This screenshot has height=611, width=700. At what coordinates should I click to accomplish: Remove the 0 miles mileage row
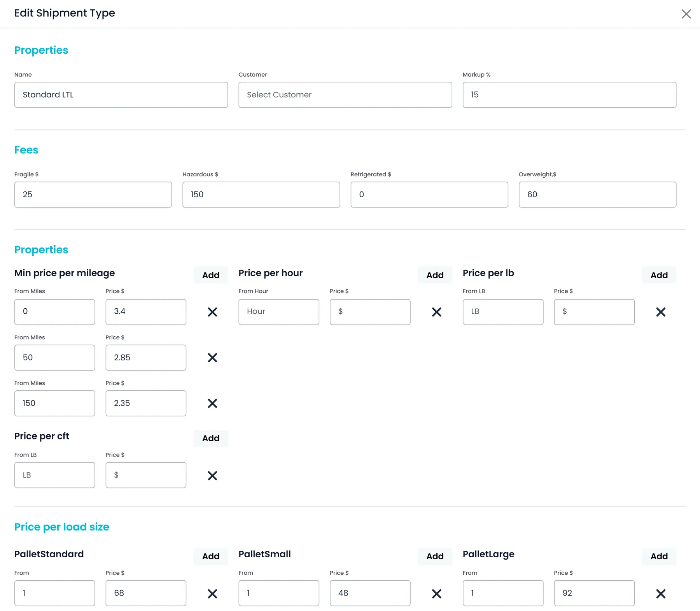(212, 312)
